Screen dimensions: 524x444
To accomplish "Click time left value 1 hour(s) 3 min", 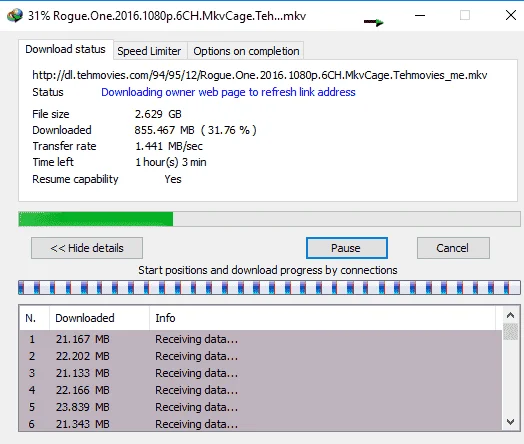I will click(x=171, y=162).
